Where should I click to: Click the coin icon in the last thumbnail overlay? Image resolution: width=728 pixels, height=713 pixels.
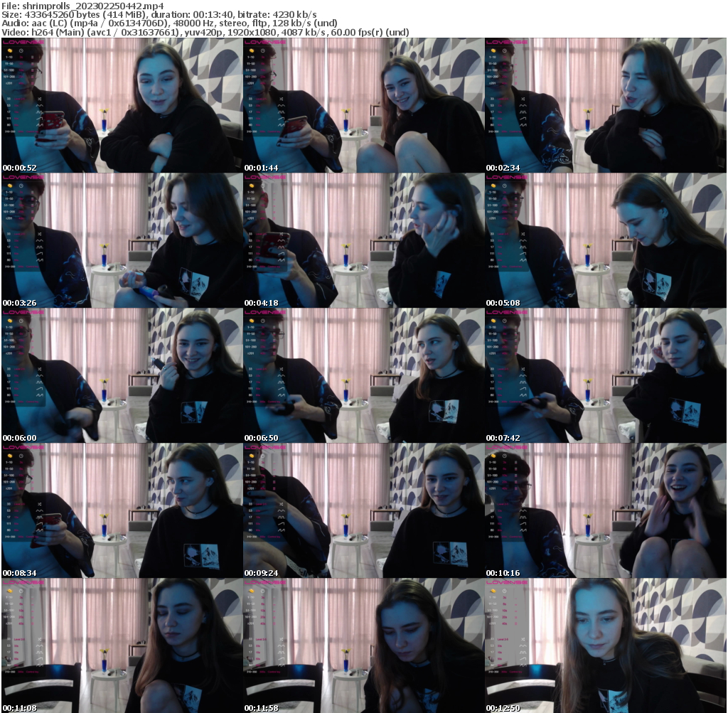coord(493,591)
